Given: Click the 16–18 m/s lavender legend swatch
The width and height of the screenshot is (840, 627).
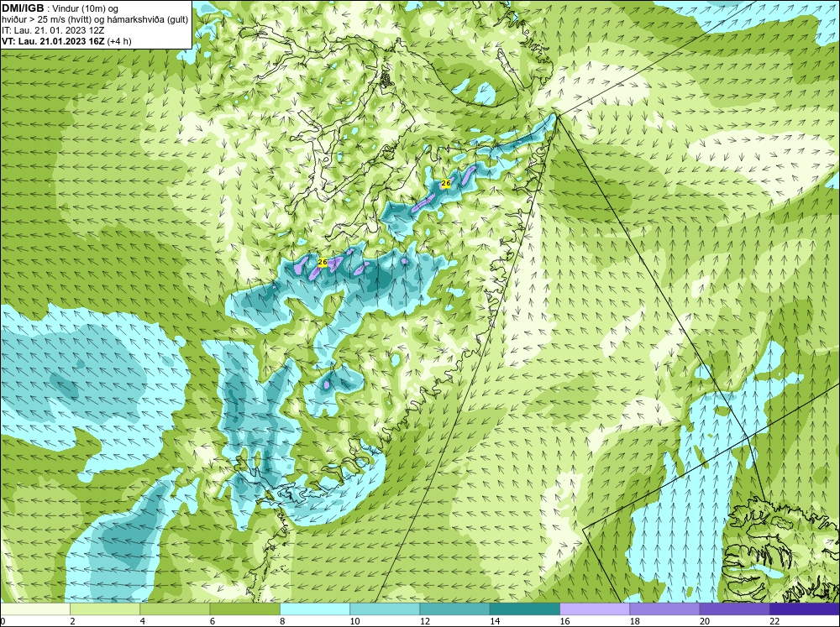Looking at the screenshot, I should point(595,609).
